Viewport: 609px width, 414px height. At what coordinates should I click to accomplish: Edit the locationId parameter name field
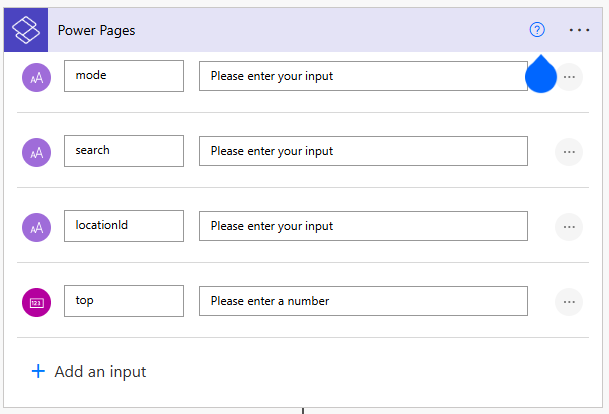[124, 226]
